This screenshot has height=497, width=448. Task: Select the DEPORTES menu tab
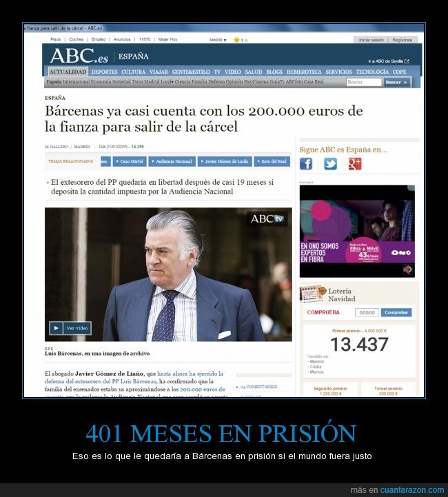pos(104,72)
